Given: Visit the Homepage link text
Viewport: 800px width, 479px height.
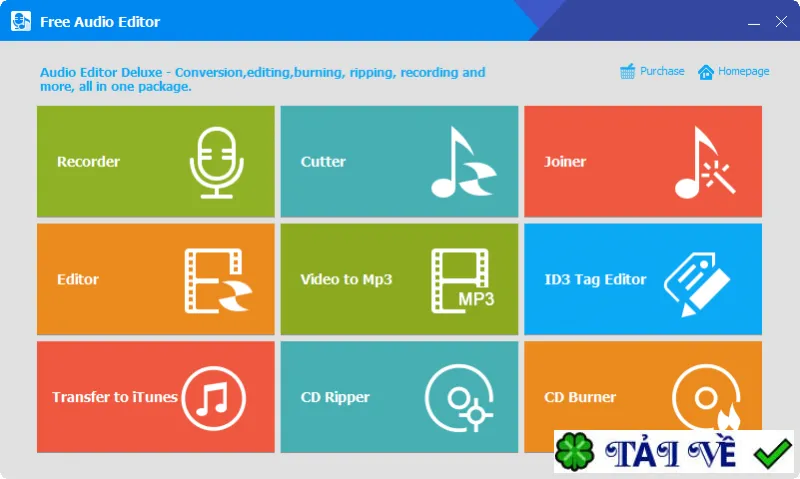Looking at the screenshot, I should (743, 71).
